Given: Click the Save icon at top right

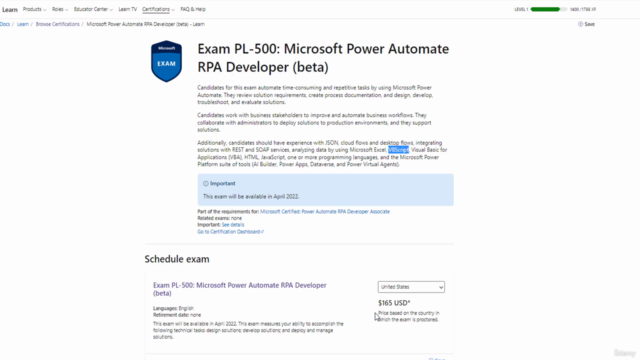Looking at the screenshot, I should (x=580, y=24).
